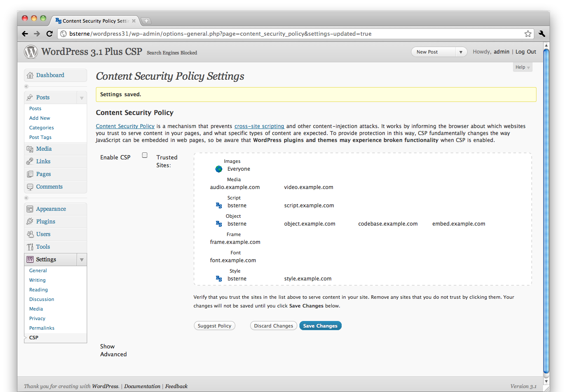The height and width of the screenshot is (392, 567).
Task: Click the bsterne favicon in Style row
Action: pos(219,279)
